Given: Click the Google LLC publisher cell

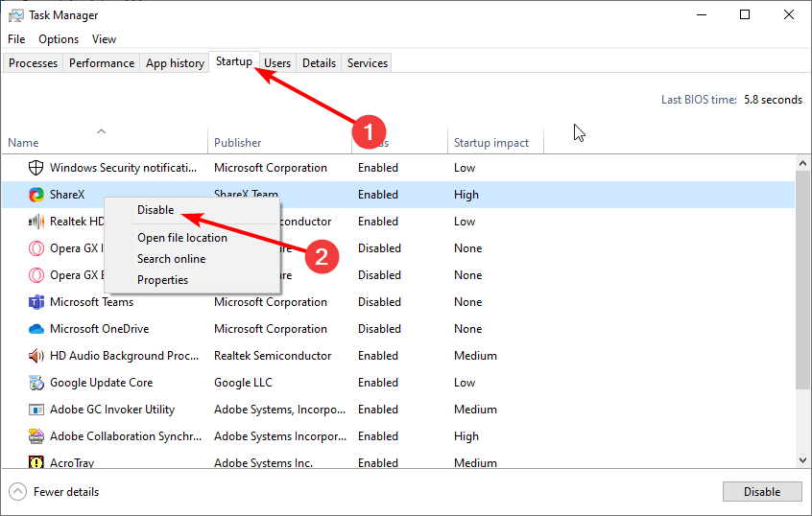Looking at the screenshot, I should tap(244, 383).
